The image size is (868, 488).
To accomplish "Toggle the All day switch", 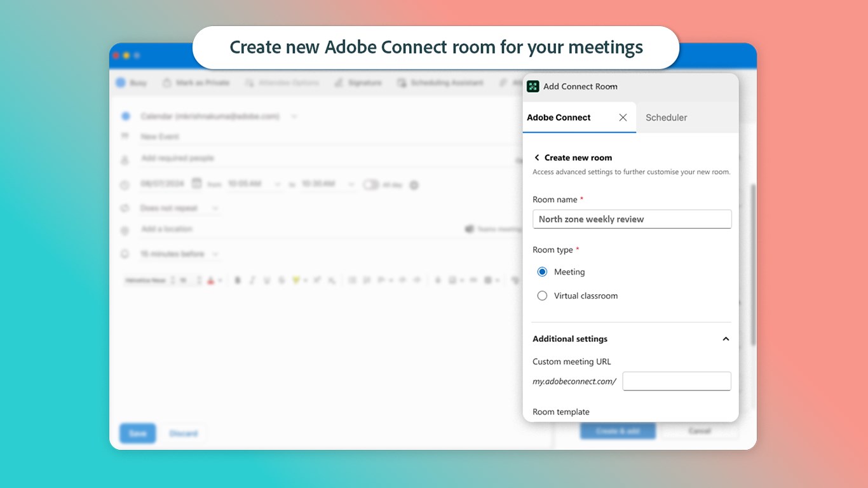I will click(x=370, y=184).
